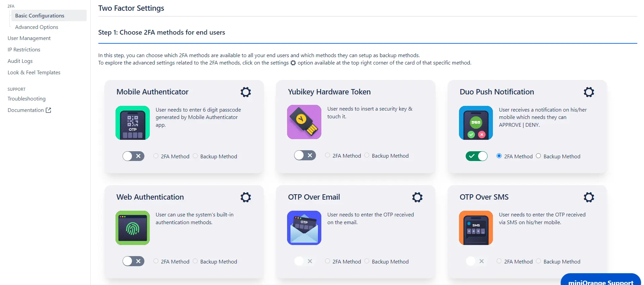Open Web Authentication settings gear icon
Image resolution: width=644 pixels, height=285 pixels.
246,197
